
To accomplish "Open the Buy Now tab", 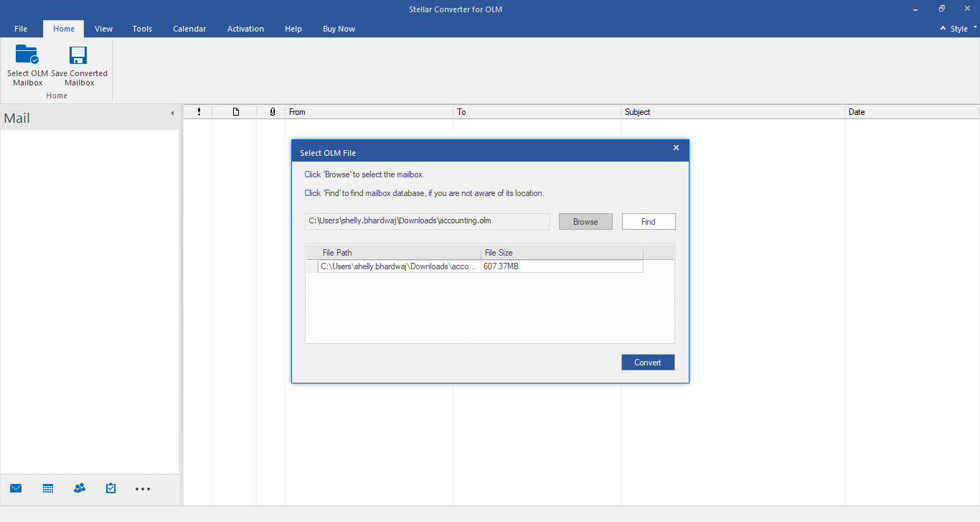I will click(x=339, y=29).
